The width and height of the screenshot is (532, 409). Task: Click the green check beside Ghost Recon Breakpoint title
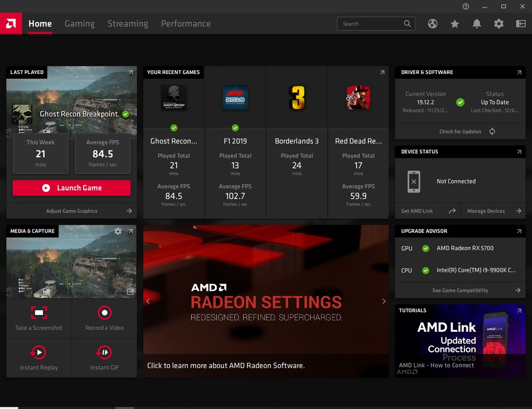(x=126, y=114)
